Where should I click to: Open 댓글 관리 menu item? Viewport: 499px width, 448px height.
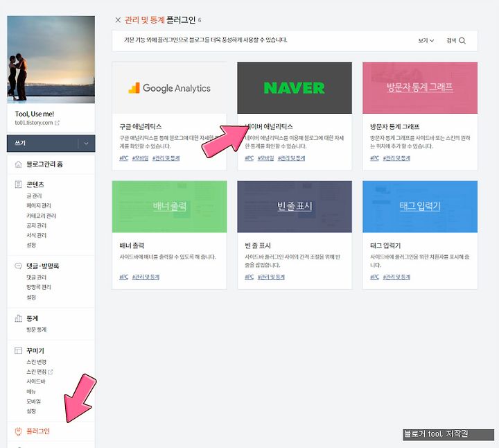(x=36, y=277)
